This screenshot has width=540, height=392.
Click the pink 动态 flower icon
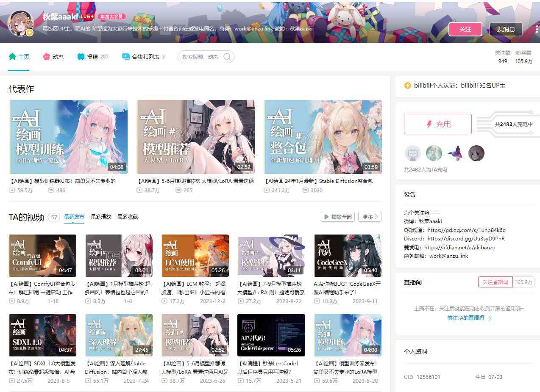click(47, 56)
